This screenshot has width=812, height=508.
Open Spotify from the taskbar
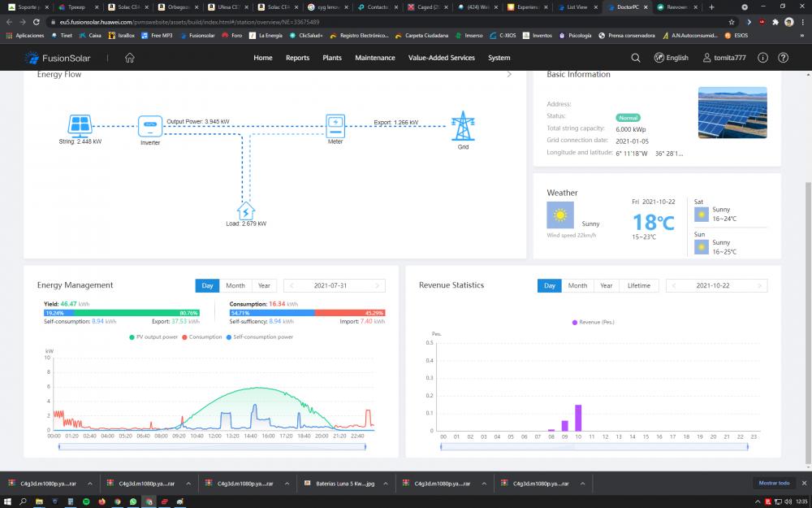click(86, 501)
